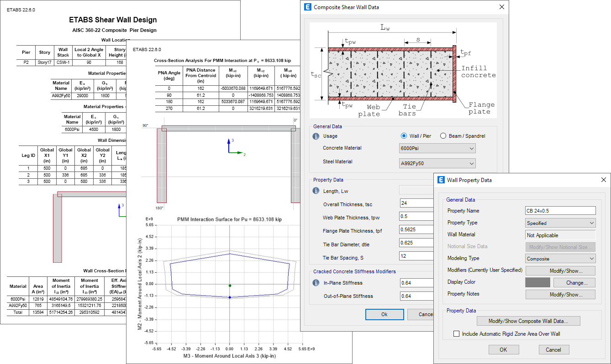The image size is (611, 364).
Task: Click the Overall Thickness, tsc field
Action: pos(416,203)
